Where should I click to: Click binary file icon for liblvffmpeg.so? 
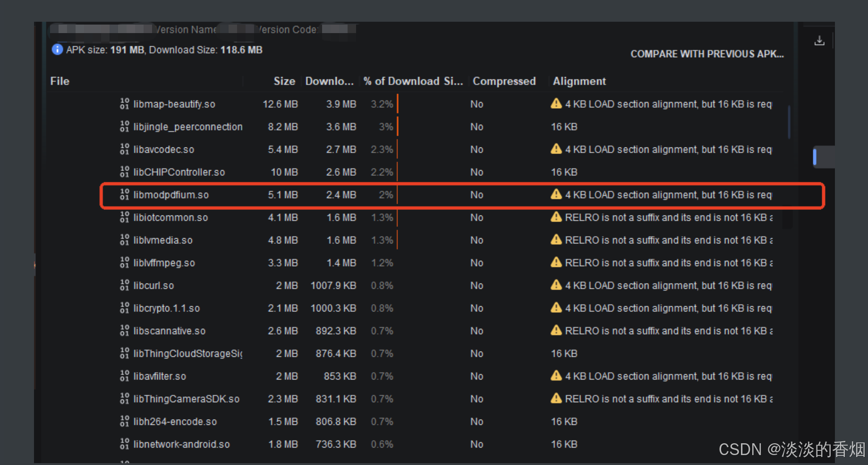(125, 262)
